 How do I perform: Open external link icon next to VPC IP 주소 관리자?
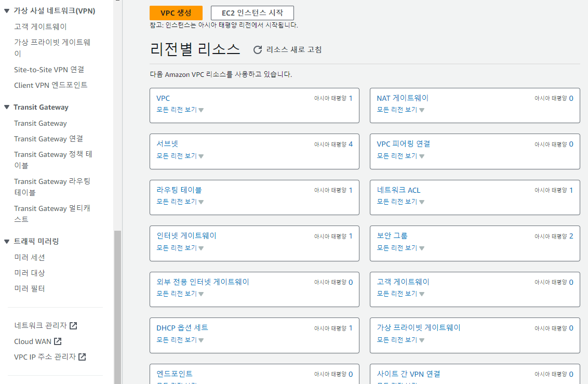pos(82,356)
